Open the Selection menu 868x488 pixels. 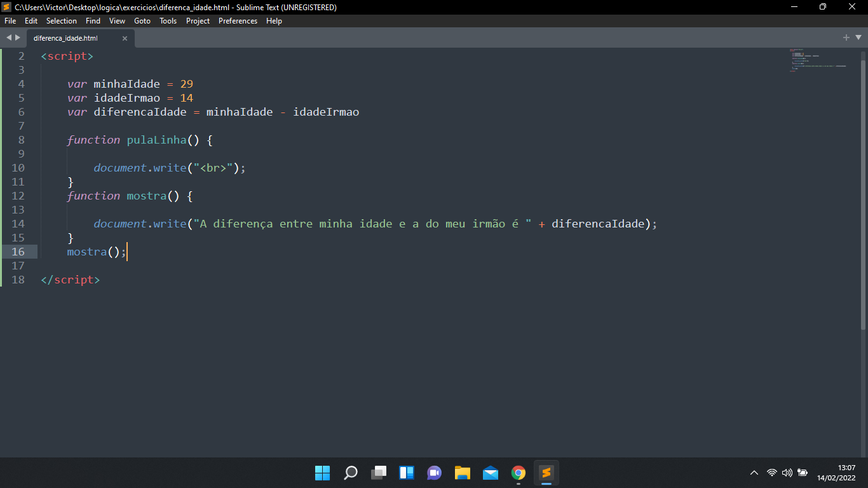point(62,21)
